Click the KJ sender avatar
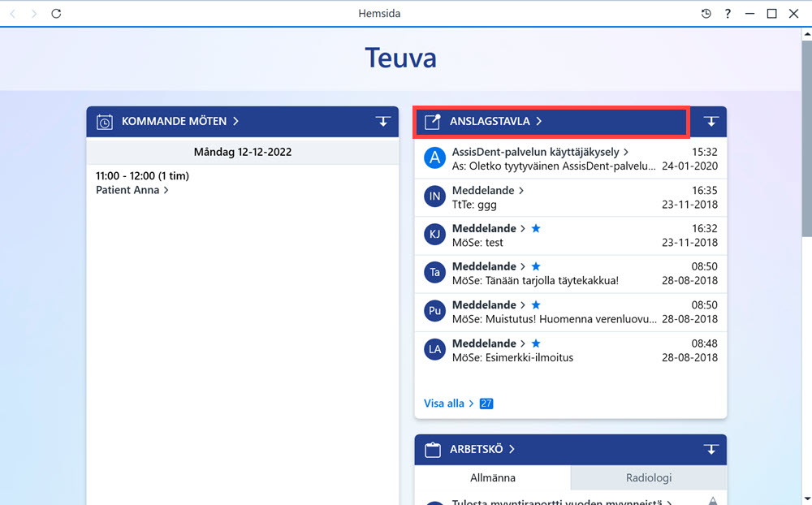Image resolution: width=812 pixels, height=505 pixels. 434,234
